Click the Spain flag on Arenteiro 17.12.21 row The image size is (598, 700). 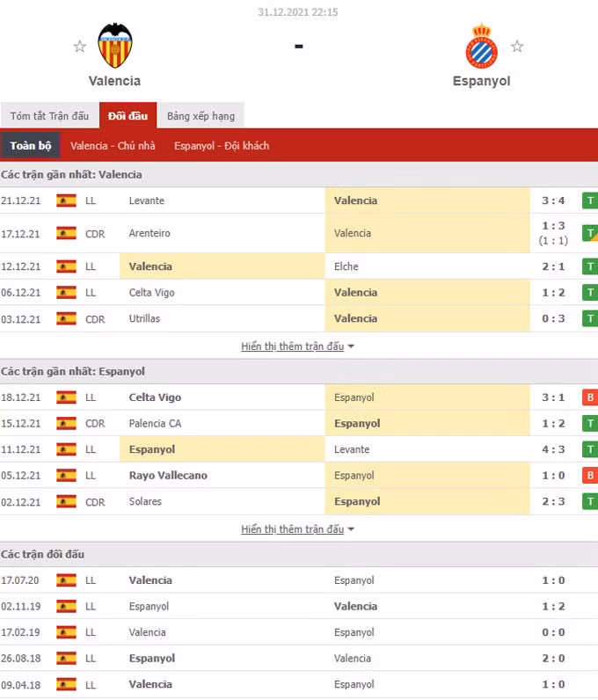tap(66, 233)
